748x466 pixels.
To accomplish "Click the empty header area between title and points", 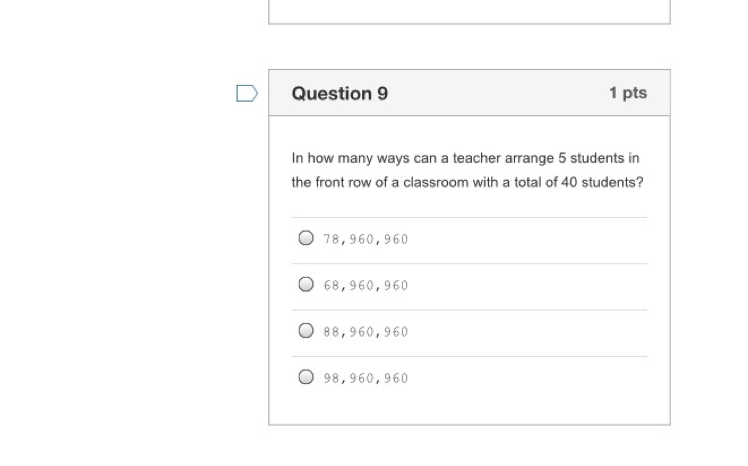I will 500,94.
